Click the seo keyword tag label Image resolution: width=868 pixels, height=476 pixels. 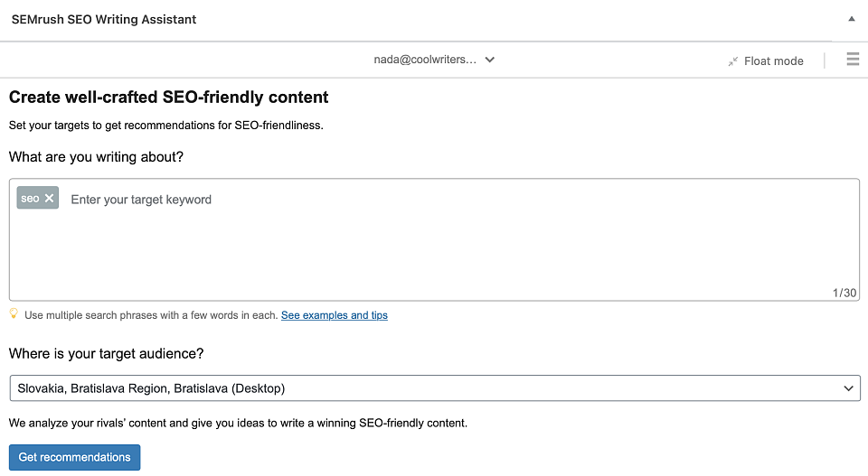[x=30, y=199]
